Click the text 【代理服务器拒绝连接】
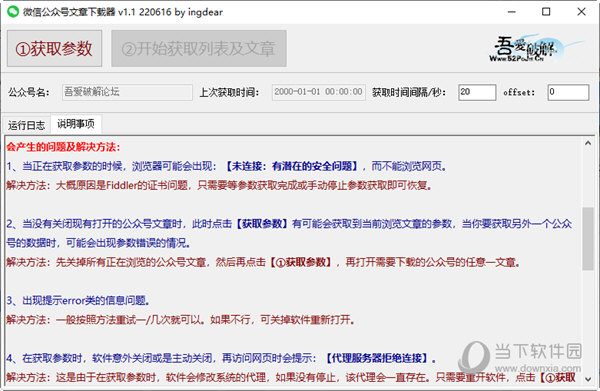Screen dimensions: 600x391 point(377,358)
